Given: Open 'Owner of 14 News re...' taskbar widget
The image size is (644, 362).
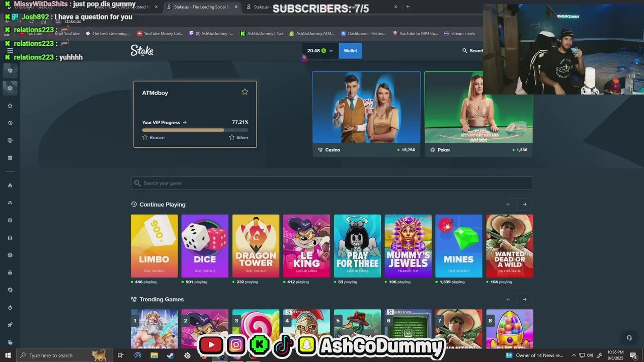Looking at the screenshot, I should (534, 355).
